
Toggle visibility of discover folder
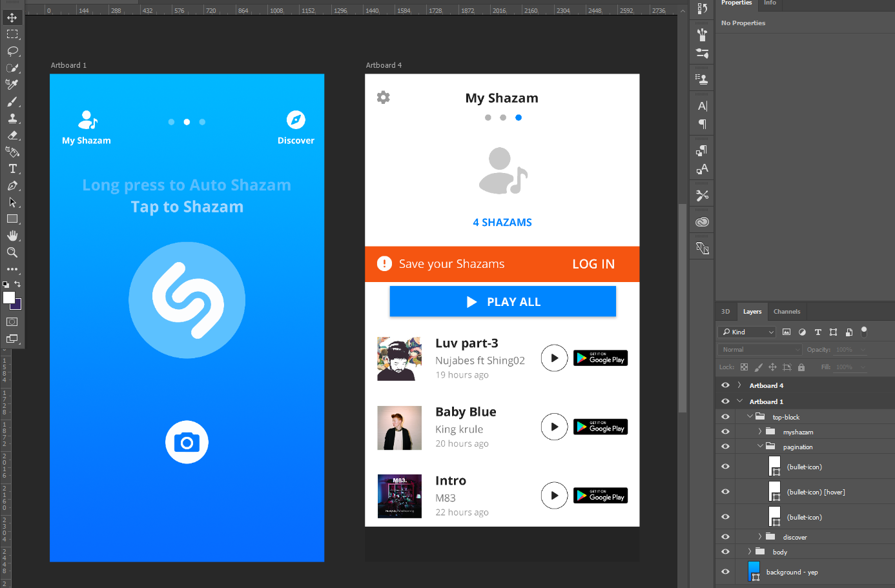tap(725, 537)
